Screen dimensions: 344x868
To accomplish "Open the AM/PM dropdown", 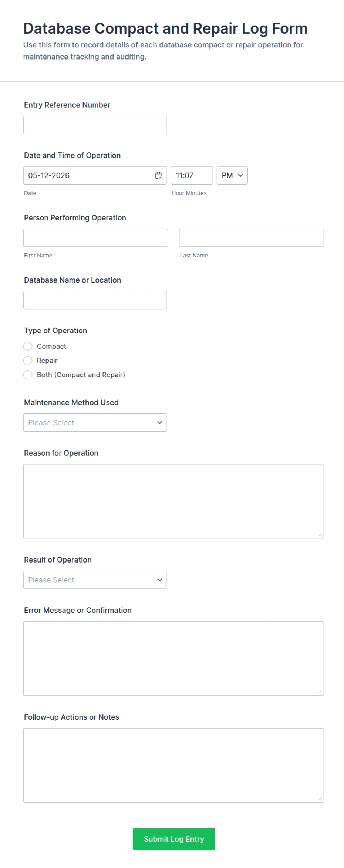I will coord(232,175).
